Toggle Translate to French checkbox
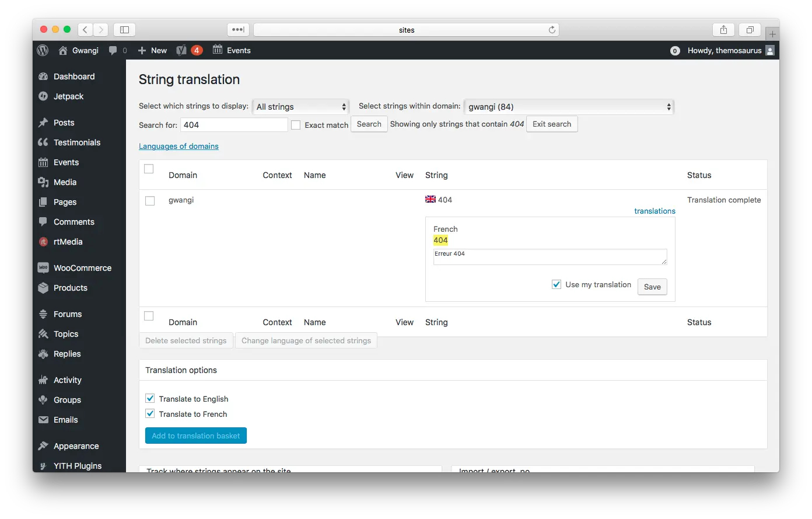Viewport: 812px width, 519px height. pyautogui.click(x=150, y=413)
